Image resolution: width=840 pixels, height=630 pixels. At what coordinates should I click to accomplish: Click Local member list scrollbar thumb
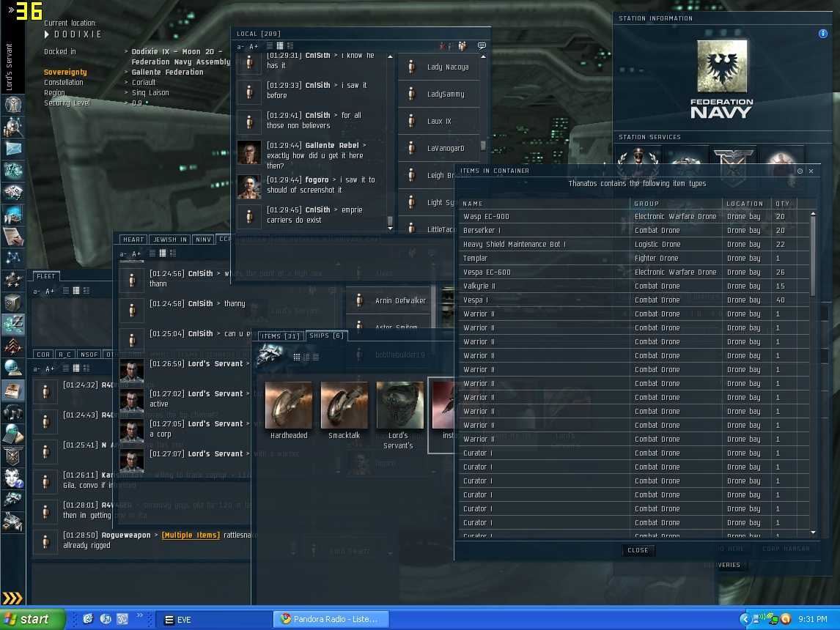[483, 146]
